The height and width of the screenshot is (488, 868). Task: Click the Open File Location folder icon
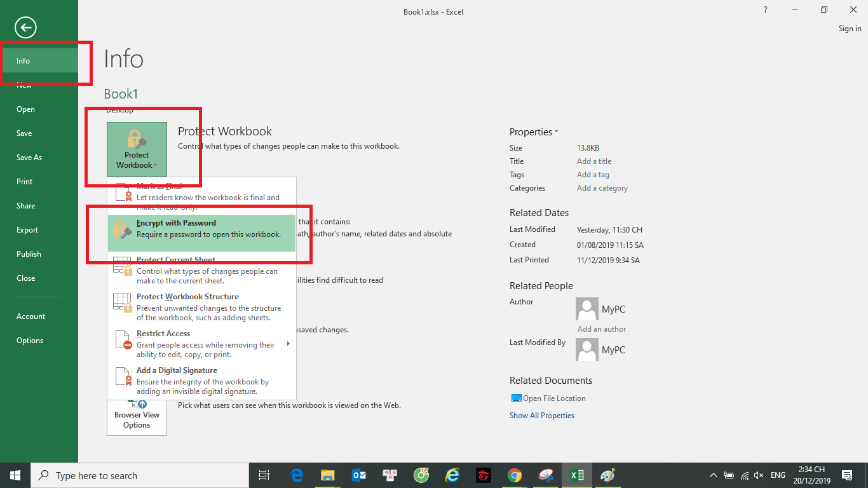(516, 398)
